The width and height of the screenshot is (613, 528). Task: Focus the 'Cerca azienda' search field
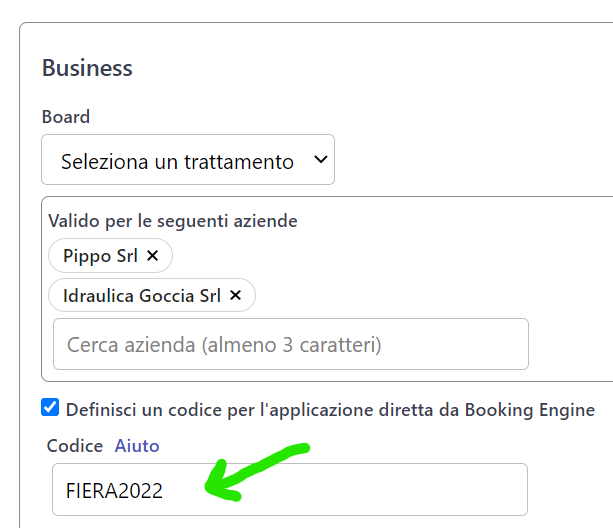click(x=290, y=344)
